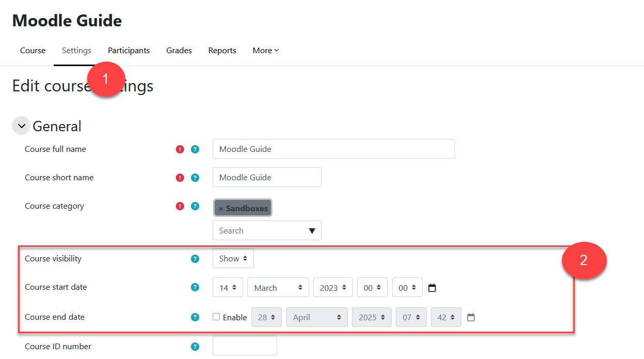Open end date year dropdown showing 2025
This screenshot has height=359, width=644.
(x=372, y=317)
